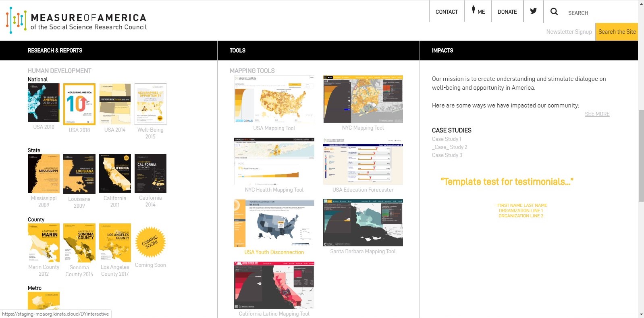
Task: Click the Coming Soon caption text
Action: tap(150, 265)
